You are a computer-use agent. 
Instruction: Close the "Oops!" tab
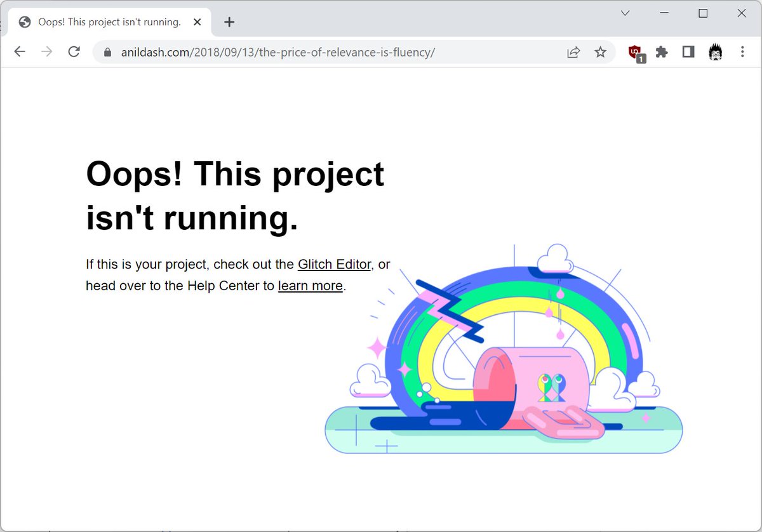[x=197, y=22]
